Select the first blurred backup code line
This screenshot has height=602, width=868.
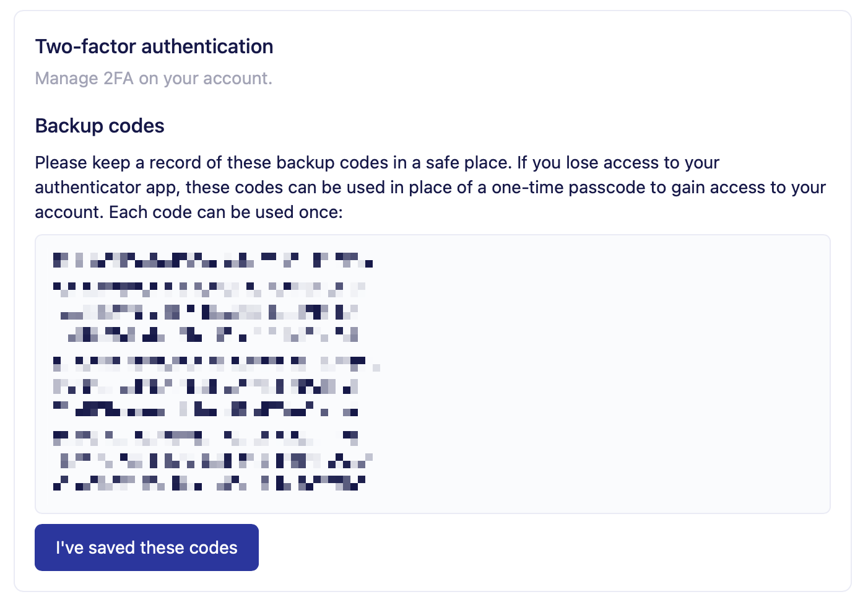(214, 260)
